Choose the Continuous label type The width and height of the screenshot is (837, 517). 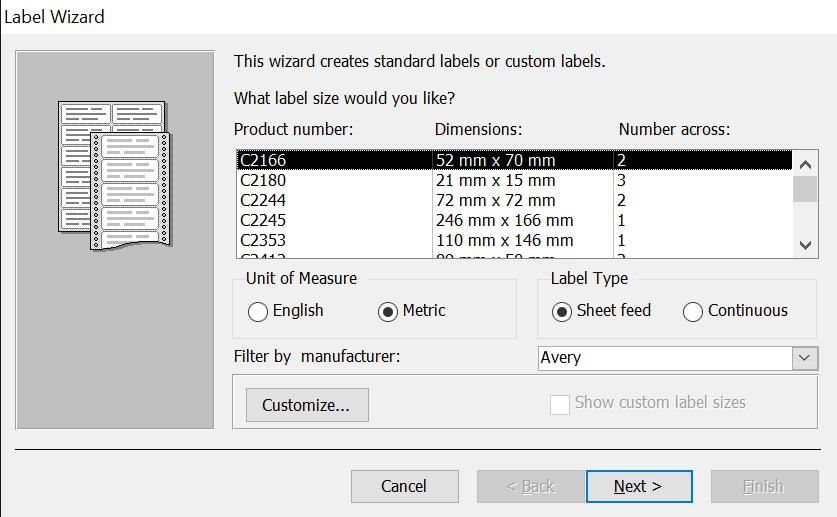pyautogui.click(x=693, y=311)
